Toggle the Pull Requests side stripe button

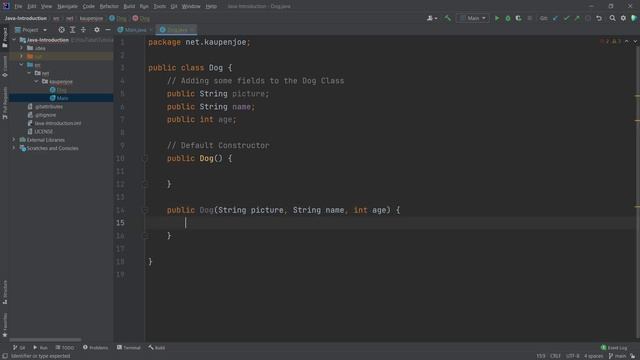point(5,103)
